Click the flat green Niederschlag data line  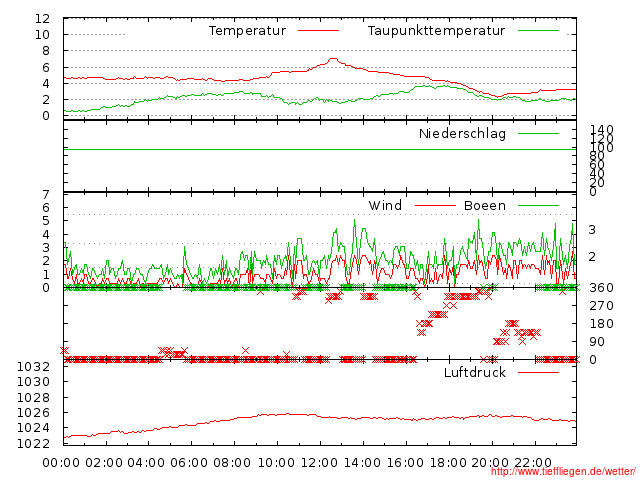[x=320, y=149]
